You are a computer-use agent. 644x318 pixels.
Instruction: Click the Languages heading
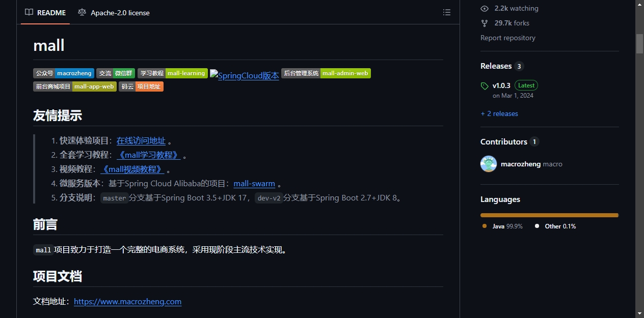pyautogui.click(x=500, y=199)
